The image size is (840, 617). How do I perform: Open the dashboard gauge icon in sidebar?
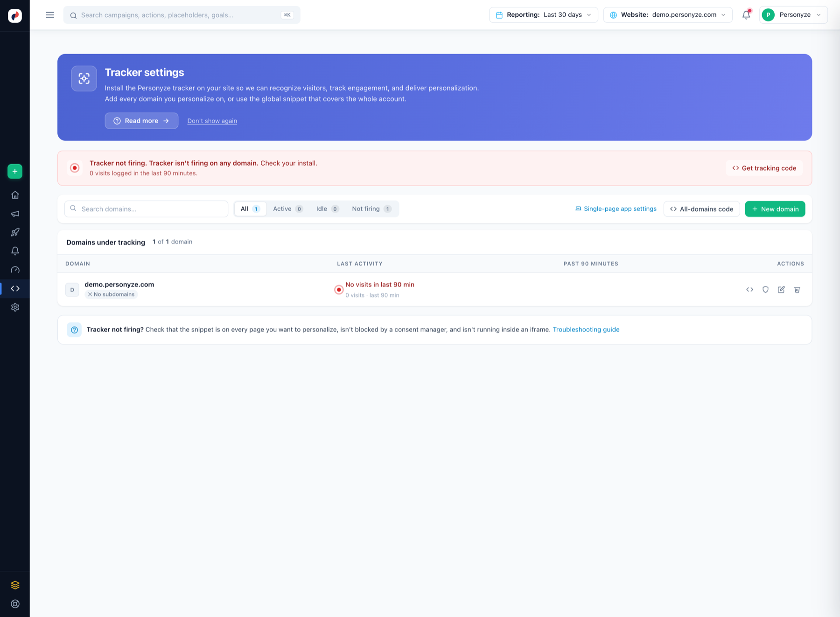click(15, 270)
